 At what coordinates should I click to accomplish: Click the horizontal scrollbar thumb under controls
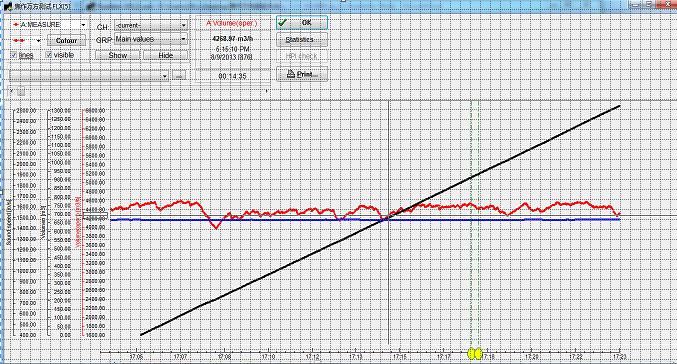tap(21, 91)
